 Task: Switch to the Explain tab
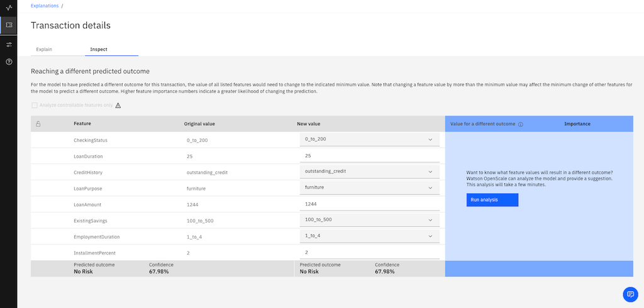tap(44, 49)
